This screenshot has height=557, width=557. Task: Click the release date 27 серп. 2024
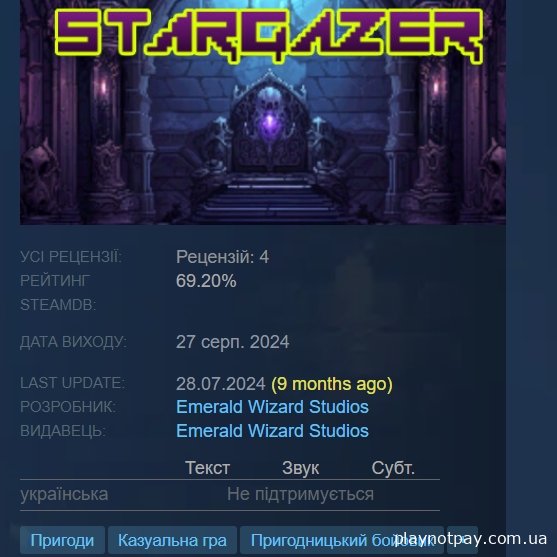[x=233, y=342]
